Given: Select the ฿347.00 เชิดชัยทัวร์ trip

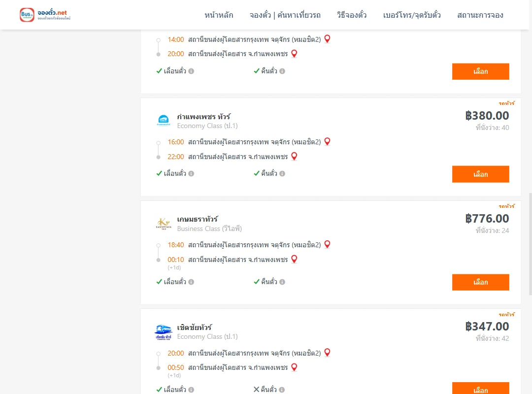Looking at the screenshot, I should pos(480,389).
